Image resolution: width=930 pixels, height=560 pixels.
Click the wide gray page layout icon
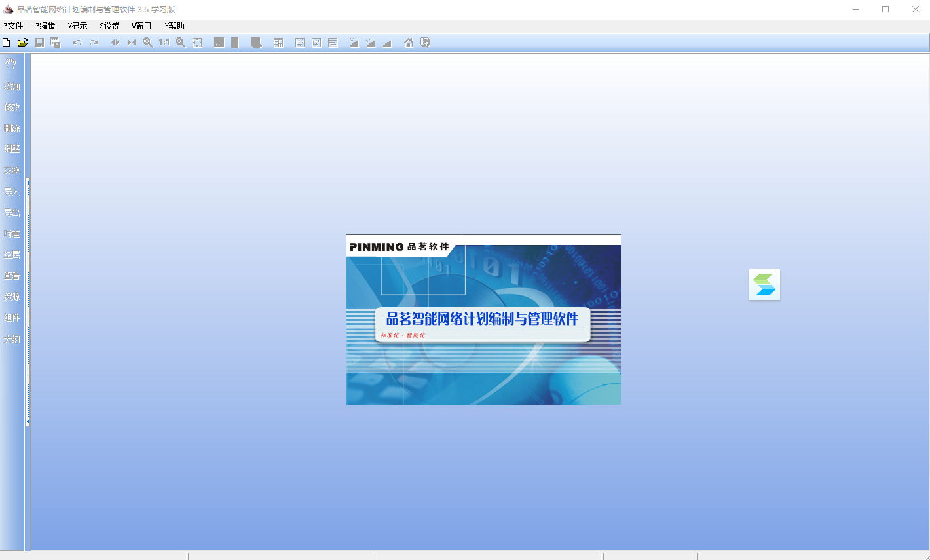tap(219, 43)
